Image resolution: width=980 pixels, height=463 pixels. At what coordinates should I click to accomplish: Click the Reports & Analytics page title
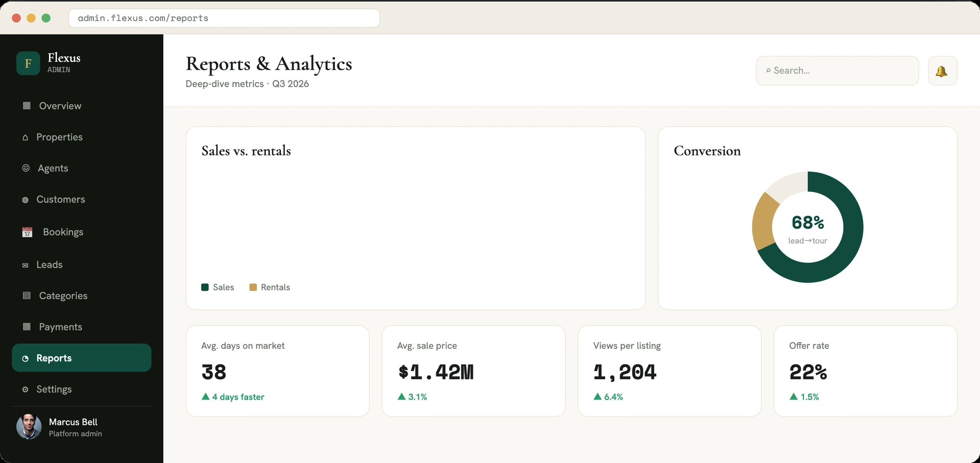[x=269, y=64]
